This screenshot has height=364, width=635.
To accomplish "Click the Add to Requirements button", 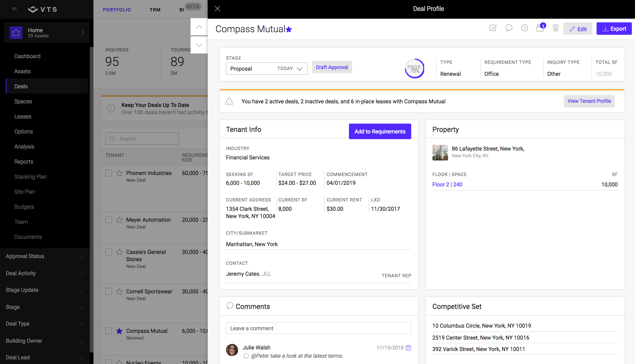I will point(380,131).
